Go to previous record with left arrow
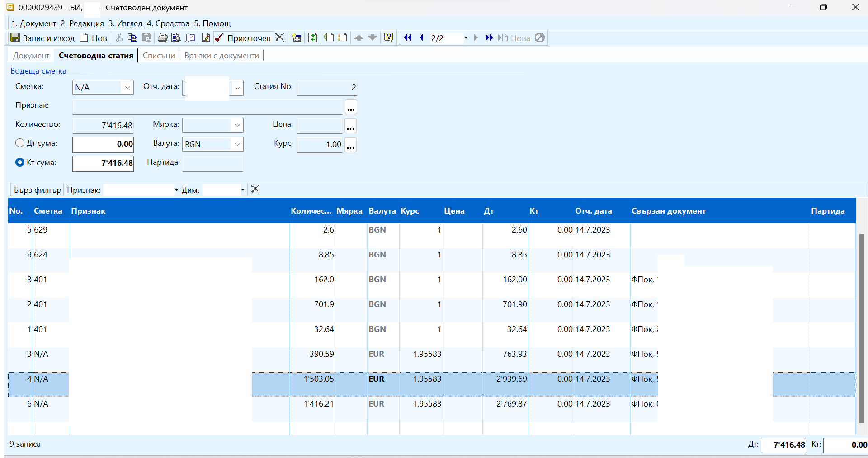The width and height of the screenshot is (868, 458). [x=421, y=37]
